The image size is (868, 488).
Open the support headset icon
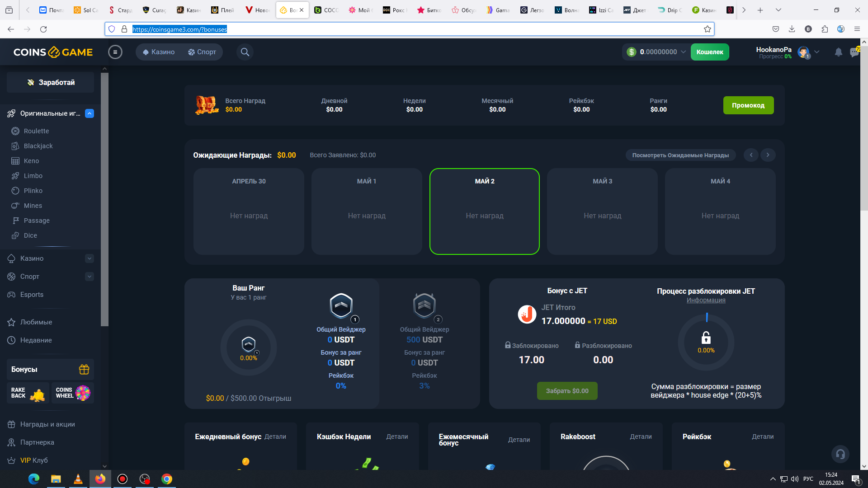pyautogui.click(x=840, y=454)
